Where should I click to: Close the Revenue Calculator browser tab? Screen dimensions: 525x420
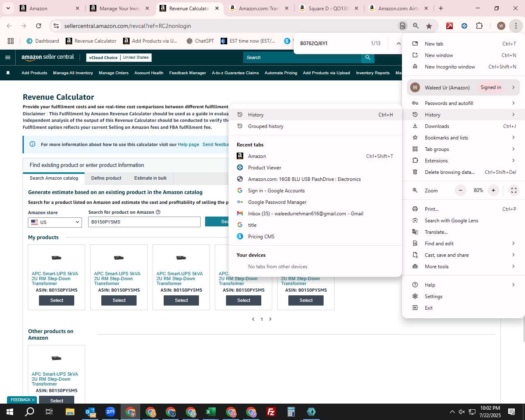[x=217, y=8]
